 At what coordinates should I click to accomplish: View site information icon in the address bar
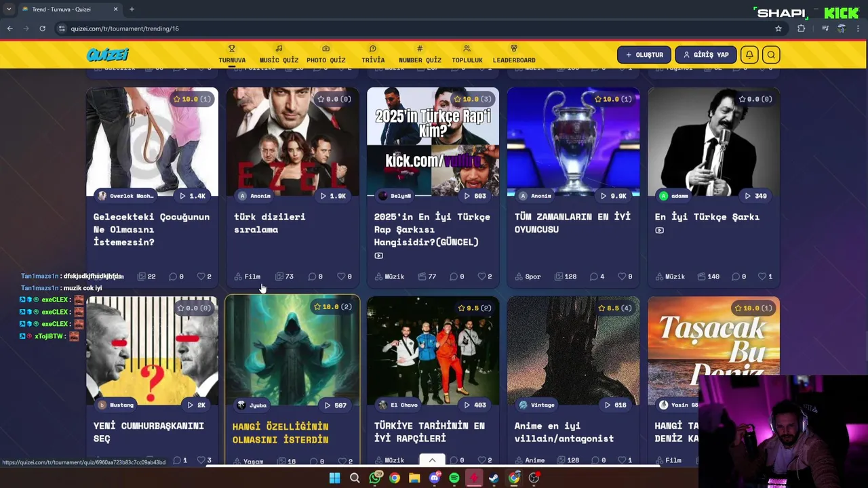coord(62,28)
